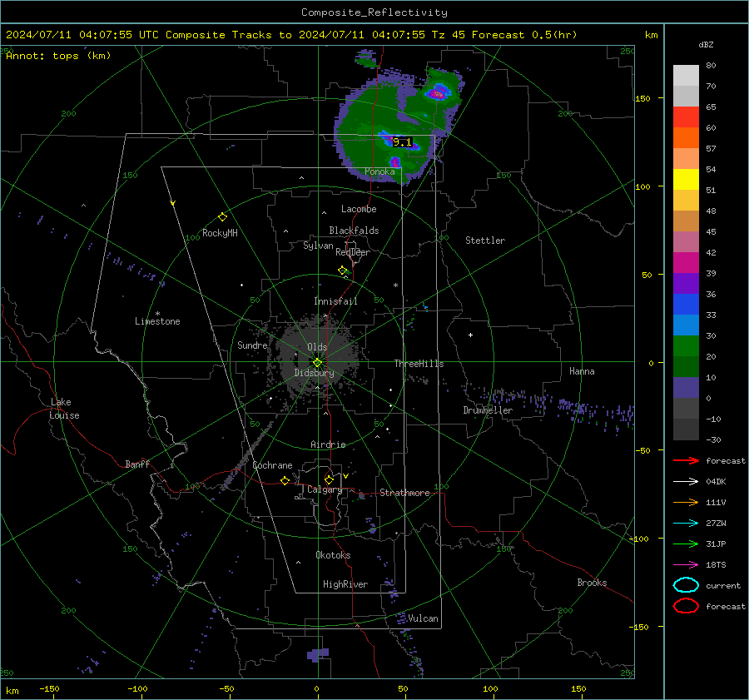Click the yellow diamond marker beside Calgary label

click(329, 479)
